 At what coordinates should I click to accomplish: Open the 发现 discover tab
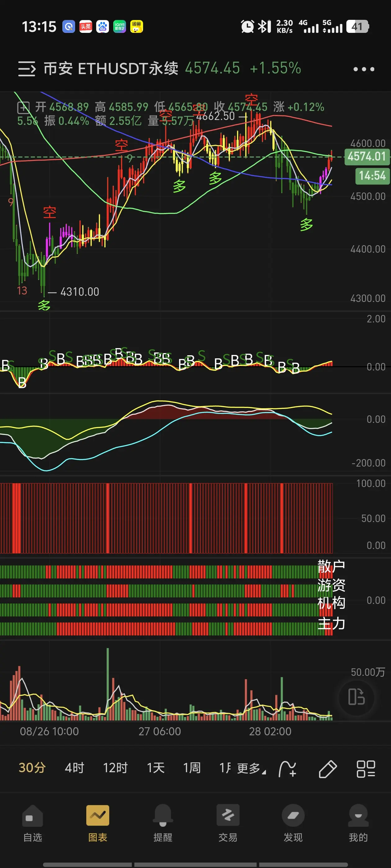click(293, 823)
